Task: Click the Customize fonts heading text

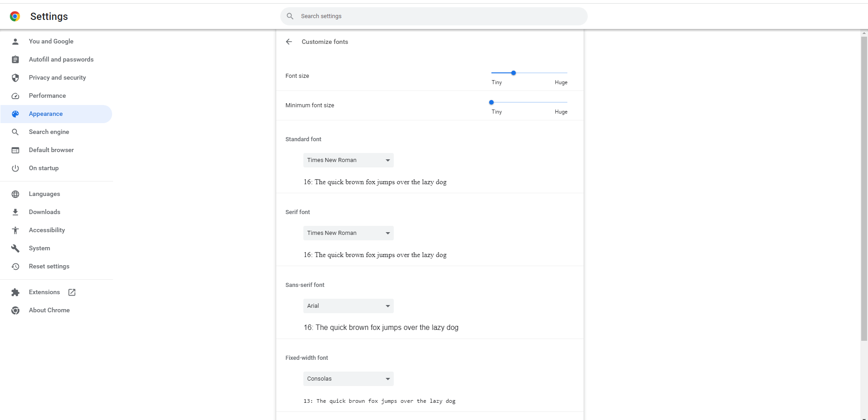Action: [325, 42]
